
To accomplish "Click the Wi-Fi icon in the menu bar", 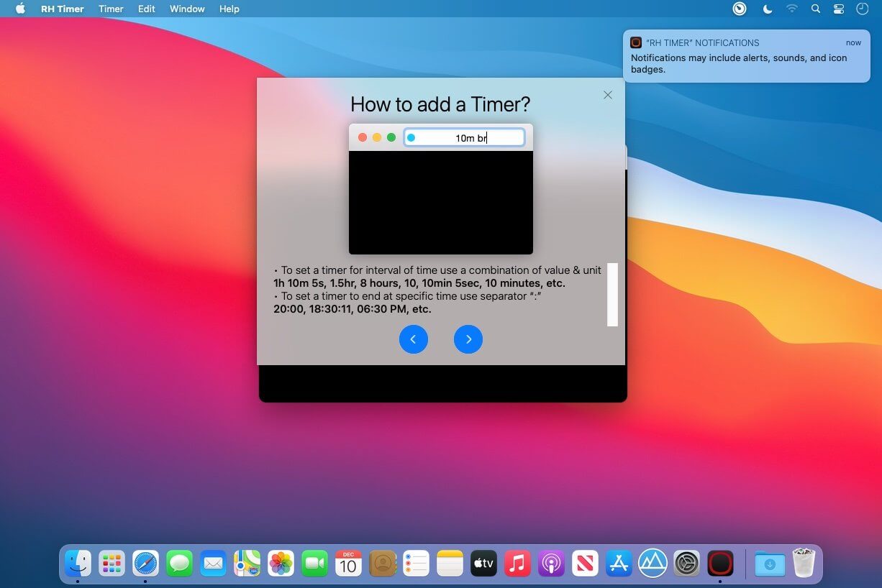I will pos(792,9).
